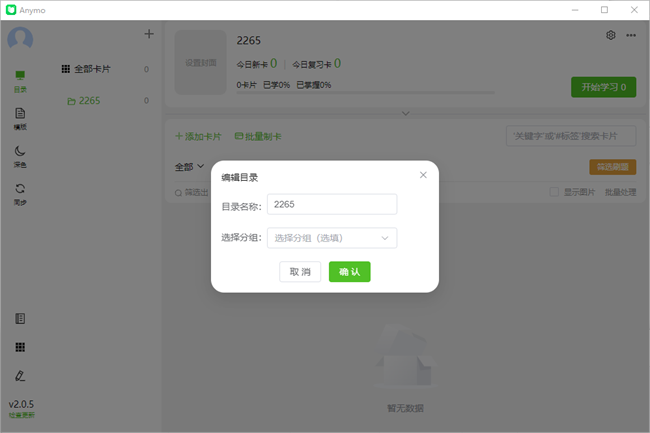The image size is (650, 433).
Task: Click the user avatar icon
Action: [x=20, y=39]
